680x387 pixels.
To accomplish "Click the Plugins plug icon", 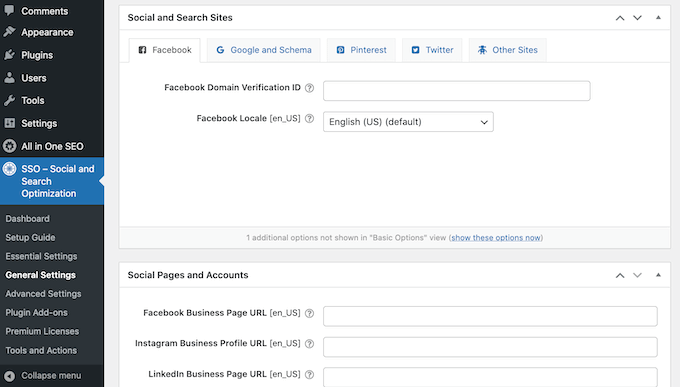I will tap(9, 55).
